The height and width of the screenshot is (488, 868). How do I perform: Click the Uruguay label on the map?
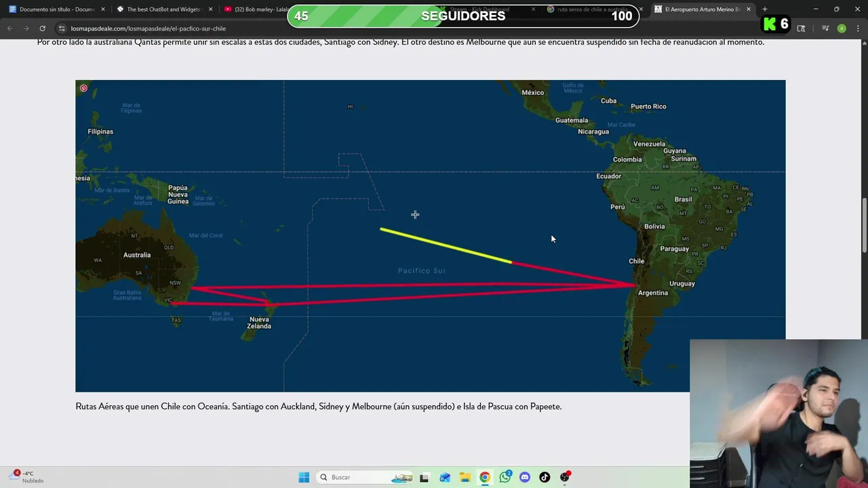coord(682,283)
